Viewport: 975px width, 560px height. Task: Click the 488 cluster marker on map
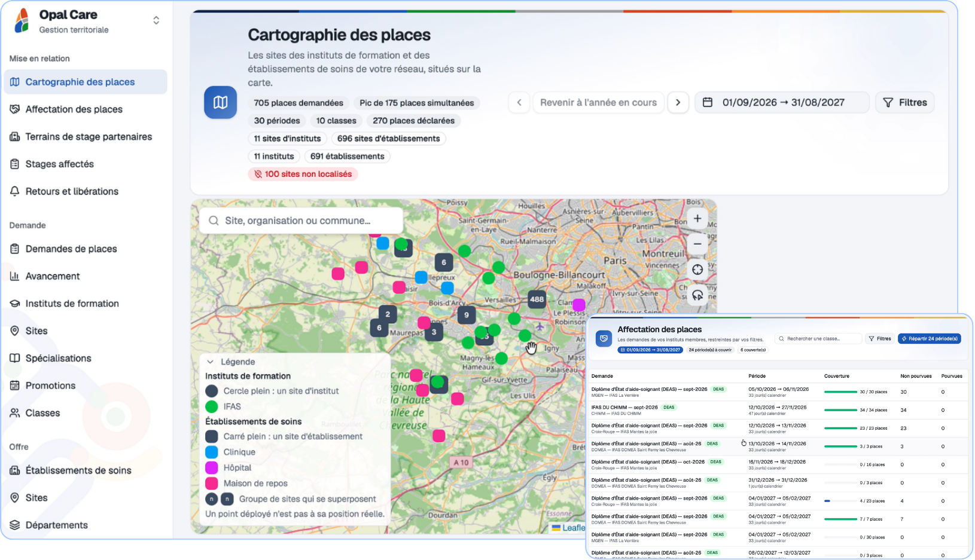[537, 299]
